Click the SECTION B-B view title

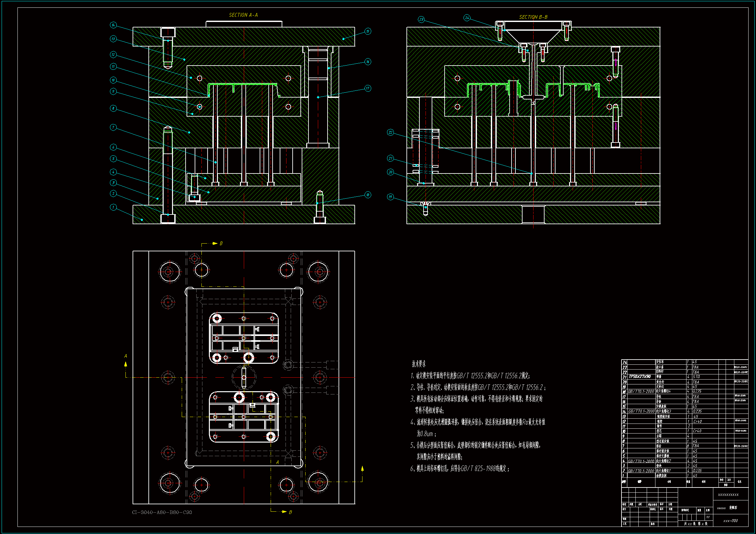tap(533, 17)
